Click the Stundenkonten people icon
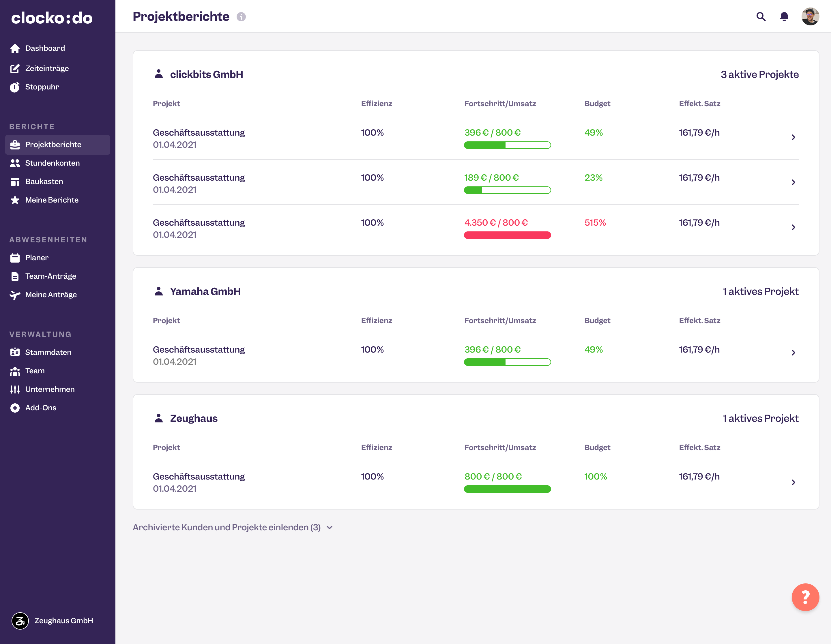This screenshot has height=644, width=831. click(15, 163)
